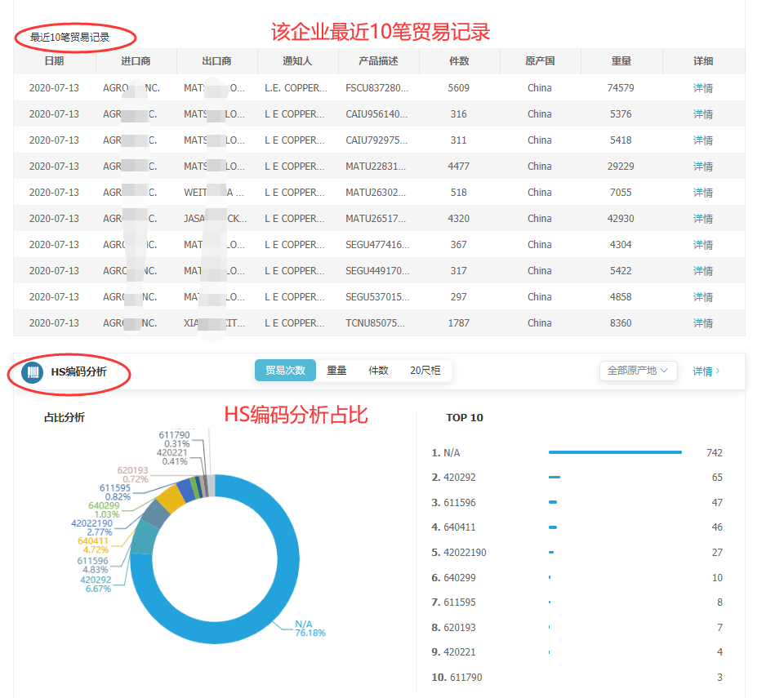
Task: Open 详情 for record SEGU477416
Action: click(702, 244)
